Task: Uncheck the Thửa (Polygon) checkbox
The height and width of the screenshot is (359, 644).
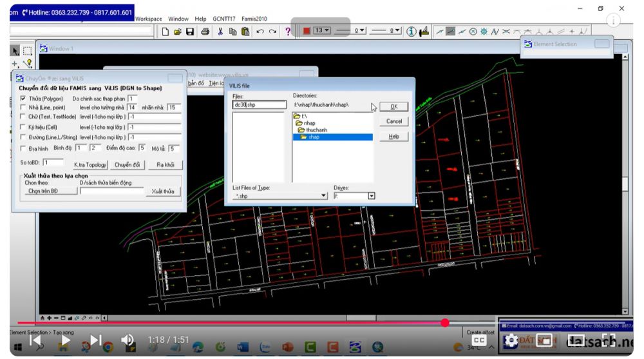Action: [23, 98]
